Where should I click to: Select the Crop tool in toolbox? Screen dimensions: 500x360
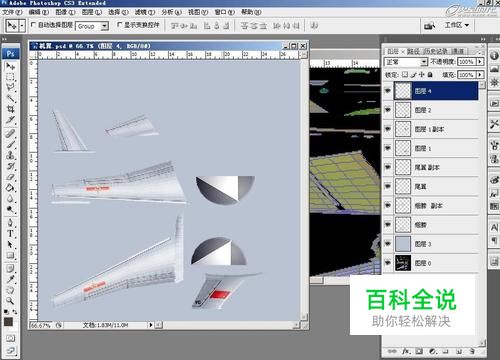pos(10,109)
